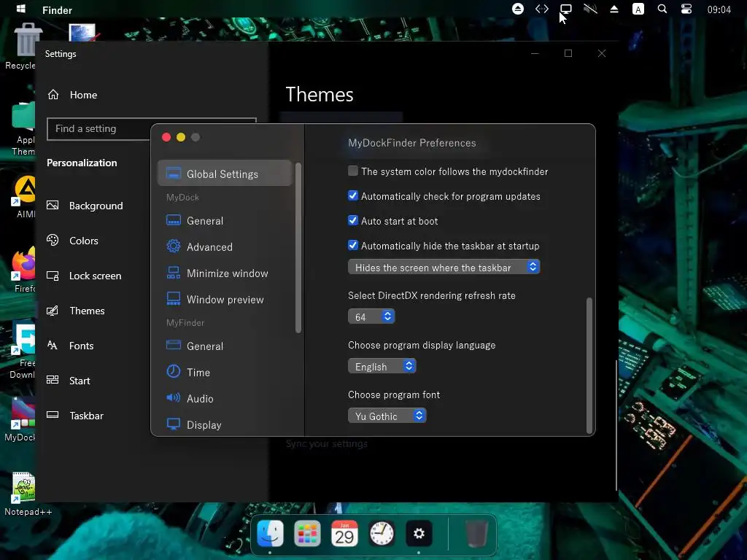Uncheck 'Automatically check for program updates'
The height and width of the screenshot is (560, 747).
click(x=353, y=195)
